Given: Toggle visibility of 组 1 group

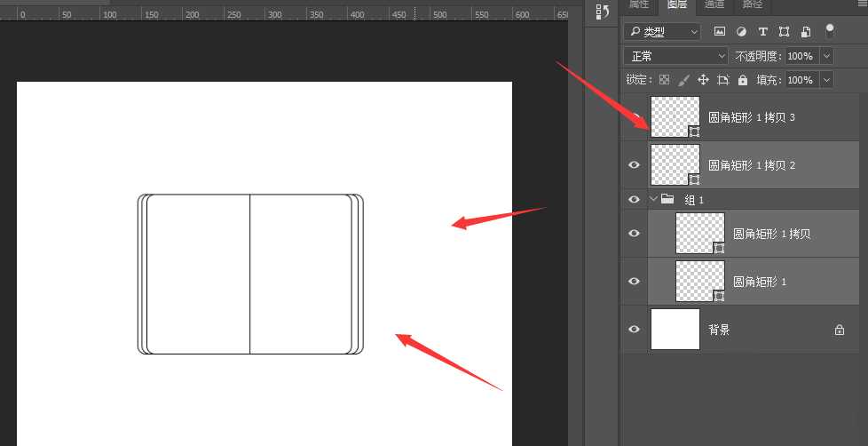Looking at the screenshot, I should point(635,199).
